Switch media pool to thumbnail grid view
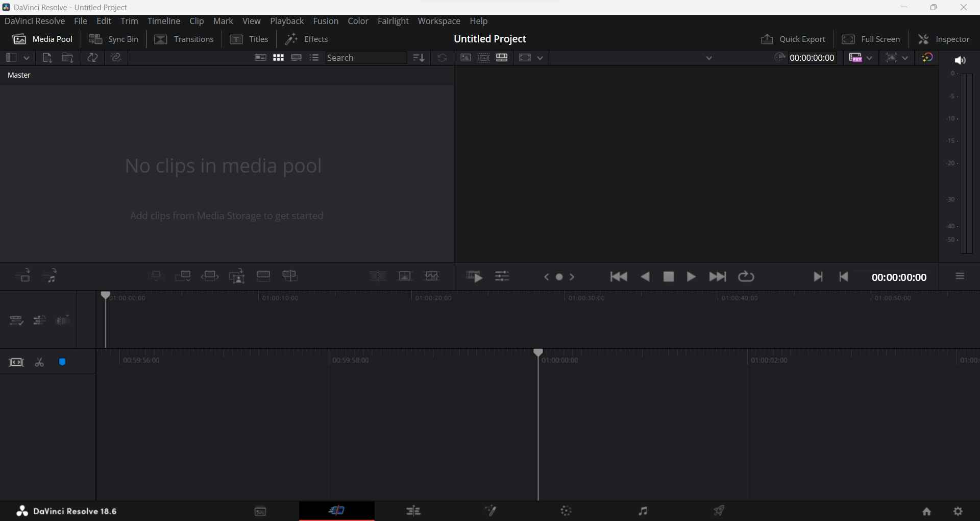The image size is (980, 521). coord(278,58)
